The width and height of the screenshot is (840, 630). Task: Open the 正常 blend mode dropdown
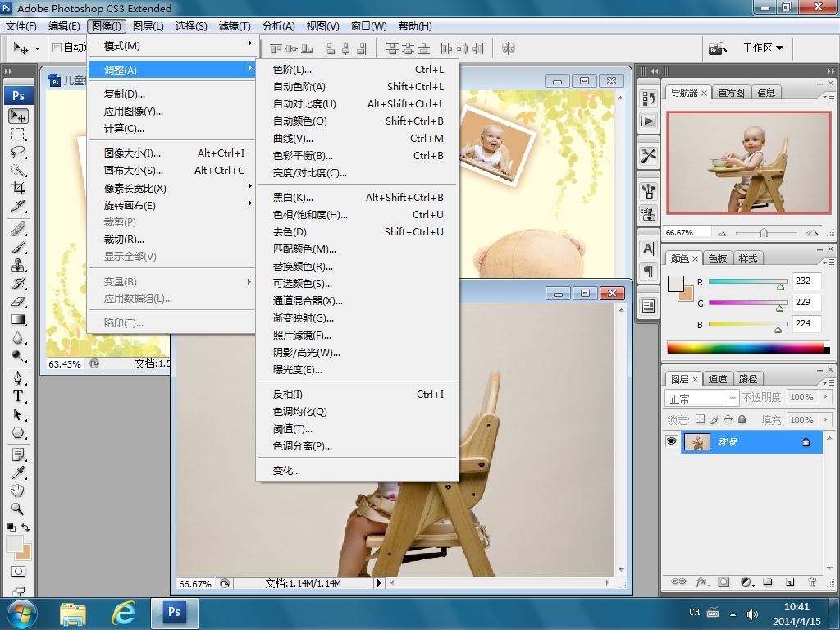coord(702,398)
